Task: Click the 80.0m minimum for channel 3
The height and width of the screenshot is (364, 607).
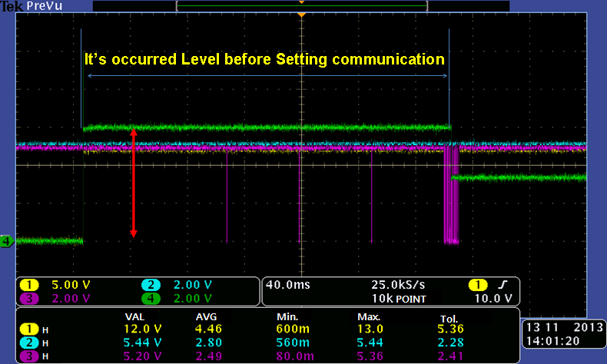Action: coord(295,356)
